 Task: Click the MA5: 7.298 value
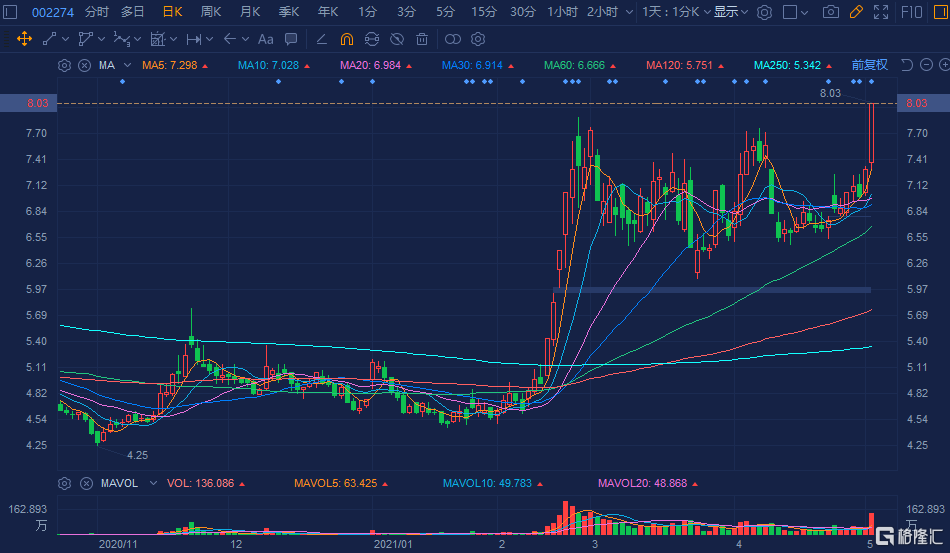(170, 65)
